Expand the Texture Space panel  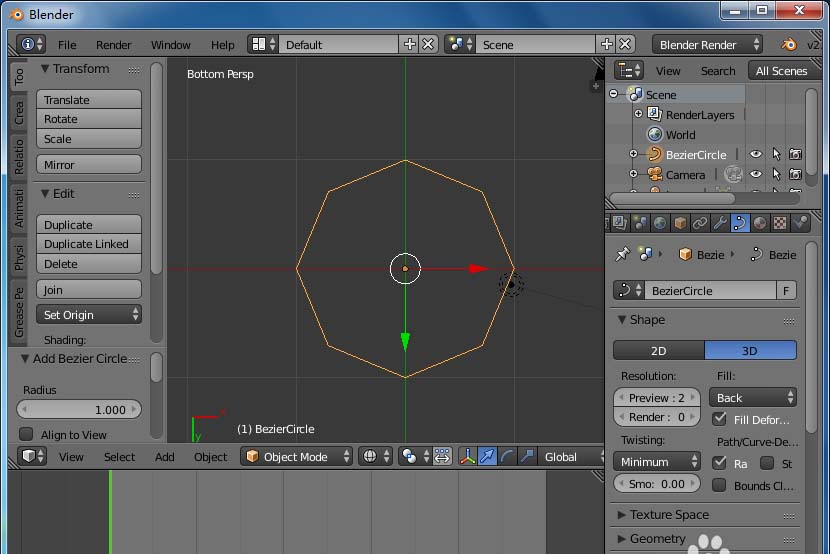(x=669, y=515)
